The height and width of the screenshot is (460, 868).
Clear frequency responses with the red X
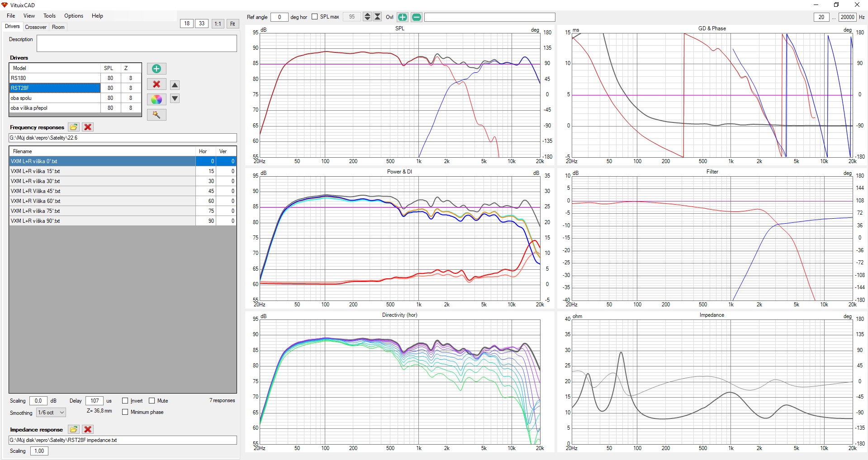[x=88, y=127]
